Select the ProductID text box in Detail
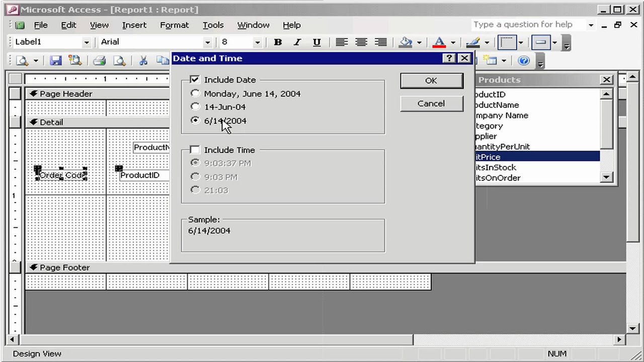Screen dimensions: 644x362 (144, 175)
